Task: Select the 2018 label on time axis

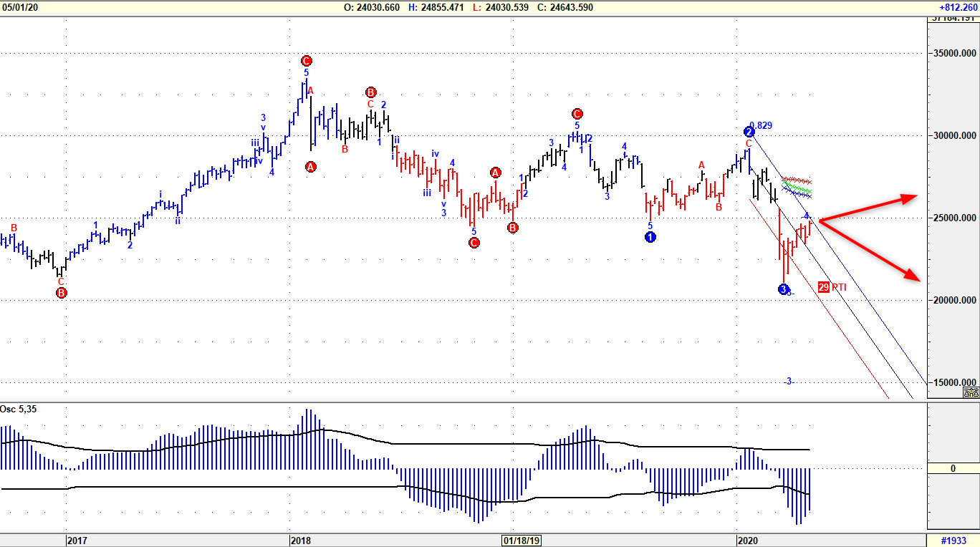Action: click(302, 541)
